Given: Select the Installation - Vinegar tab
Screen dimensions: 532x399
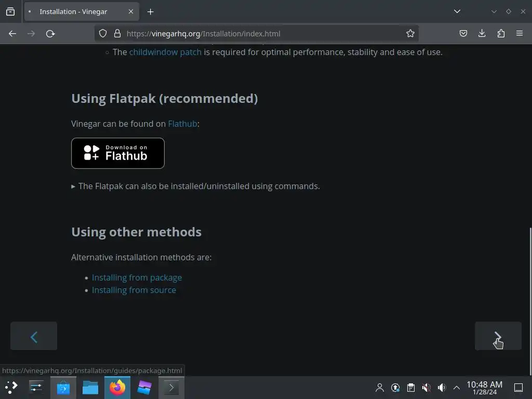Looking at the screenshot, I should [82, 11].
